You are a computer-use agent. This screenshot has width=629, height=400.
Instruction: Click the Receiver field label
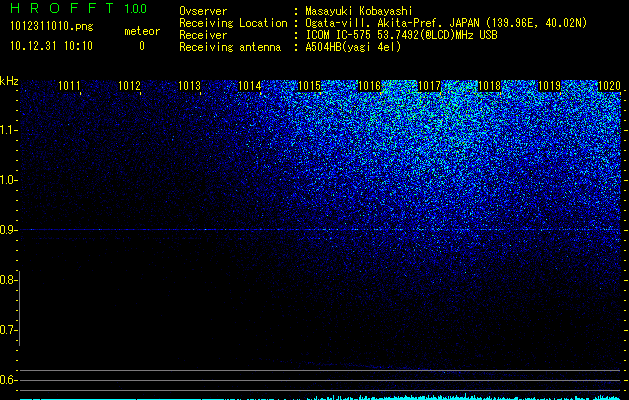pos(203,35)
